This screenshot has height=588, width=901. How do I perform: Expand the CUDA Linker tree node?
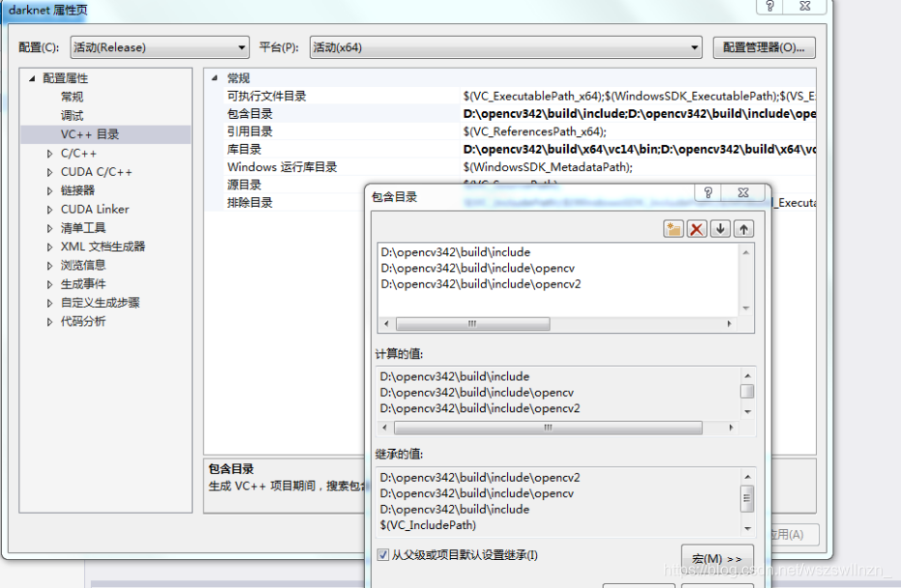[50, 210]
